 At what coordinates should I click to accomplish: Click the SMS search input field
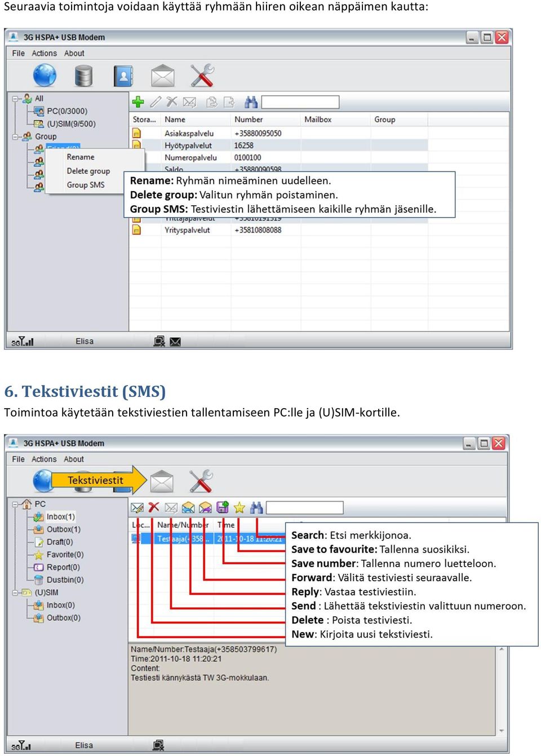[304, 507]
